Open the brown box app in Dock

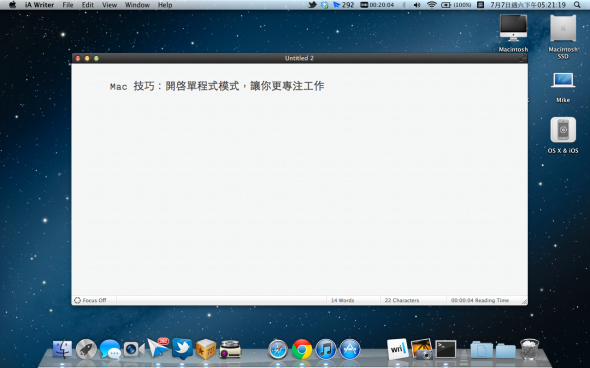[206, 349]
